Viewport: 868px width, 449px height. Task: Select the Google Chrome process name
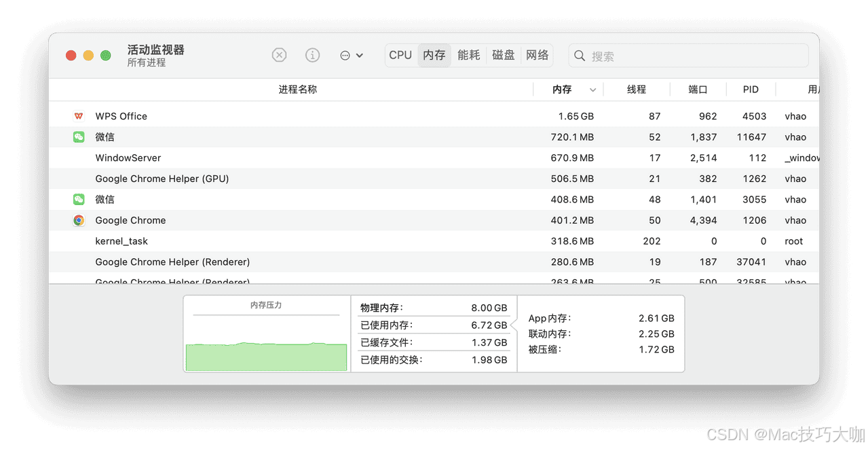click(x=130, y=220)
